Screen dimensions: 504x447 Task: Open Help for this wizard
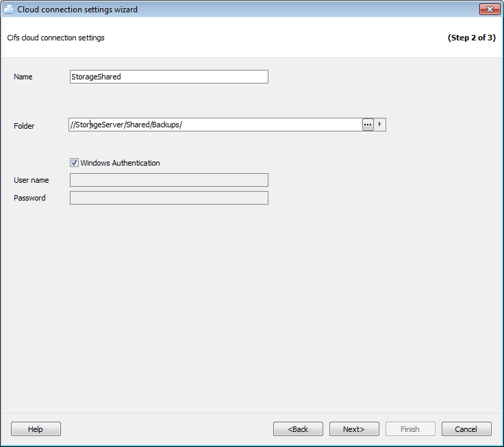pyautogui.click(x=36, y=429)
